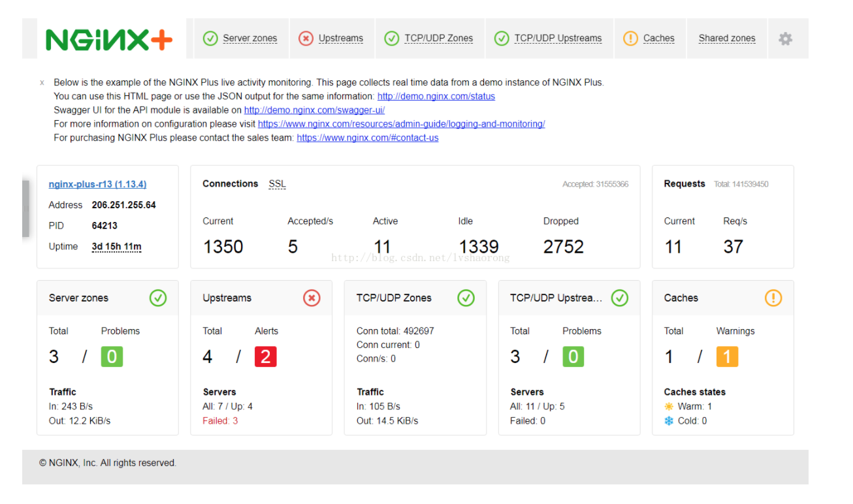Click All: 7 / Up: 4 servers text
This screenshot has width=853, height=504.
(x=227, y=407)
